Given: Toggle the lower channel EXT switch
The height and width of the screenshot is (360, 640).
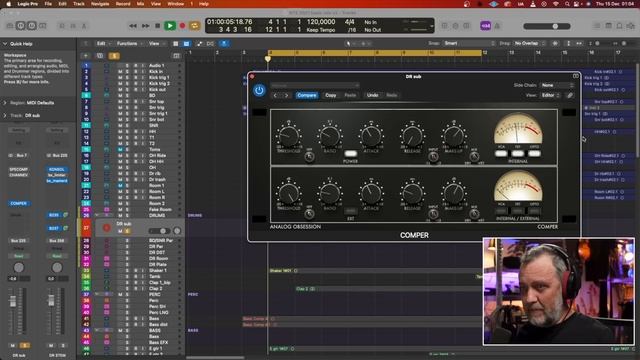Looking at the screenshot, I should tap(350, 211).
